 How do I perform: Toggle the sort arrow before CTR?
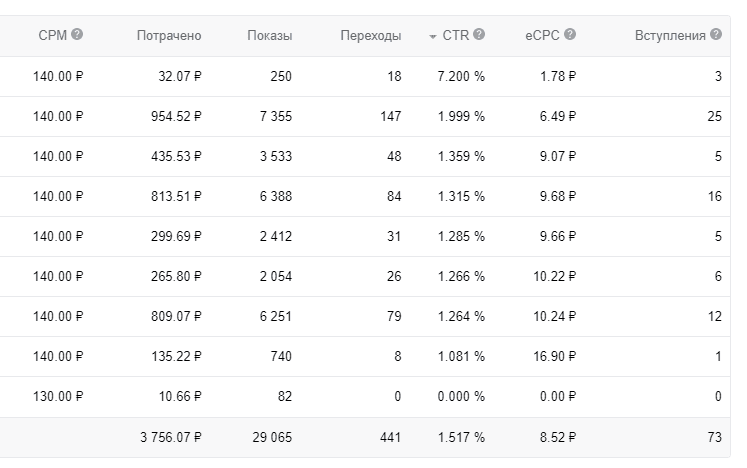pos(433,36)
